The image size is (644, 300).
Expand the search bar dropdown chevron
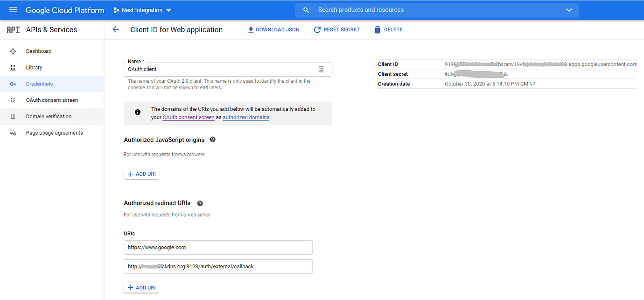tap(568, 9)
